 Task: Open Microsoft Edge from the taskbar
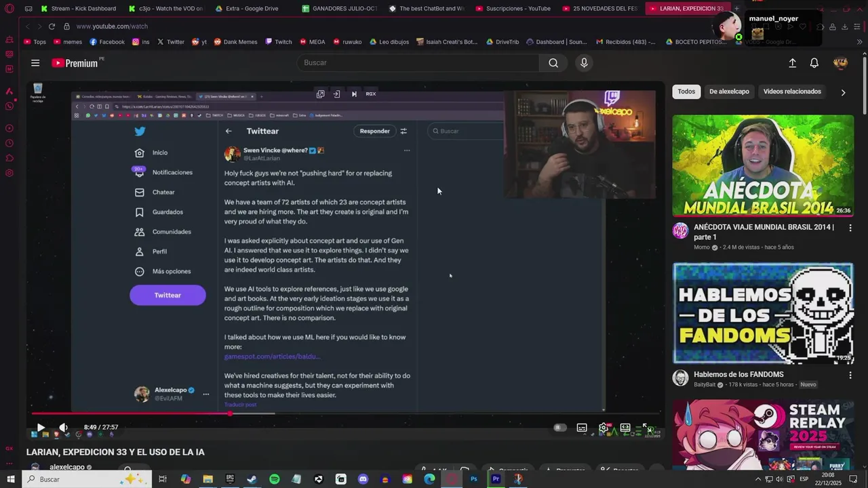[429, 479]
